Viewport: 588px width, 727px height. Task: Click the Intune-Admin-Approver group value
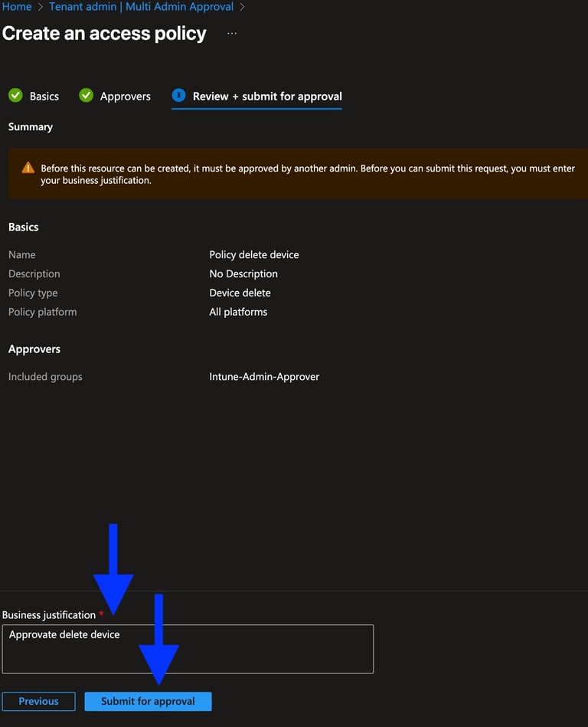[x=264, y=377]
